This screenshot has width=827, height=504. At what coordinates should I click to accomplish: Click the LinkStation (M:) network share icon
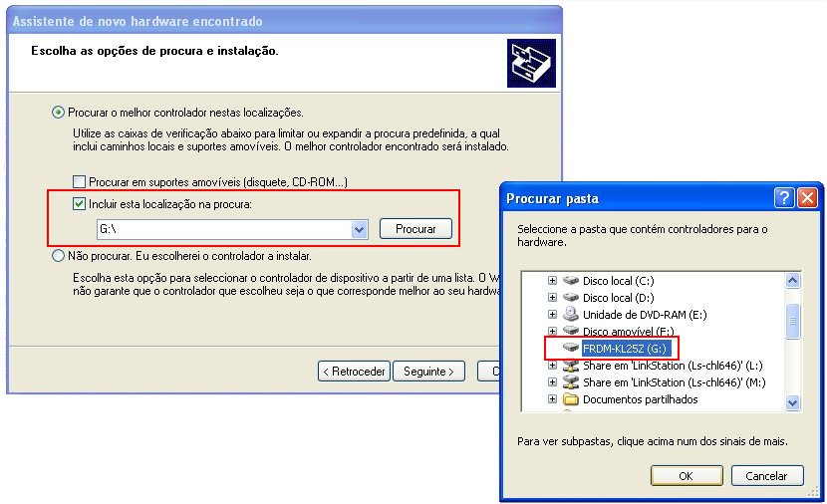pos(570,382)
